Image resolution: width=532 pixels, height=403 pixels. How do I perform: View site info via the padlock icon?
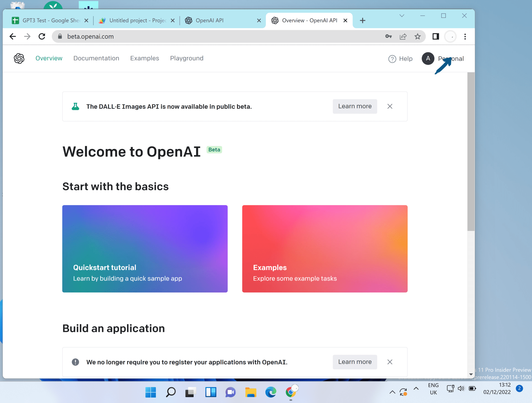point(60,36)
